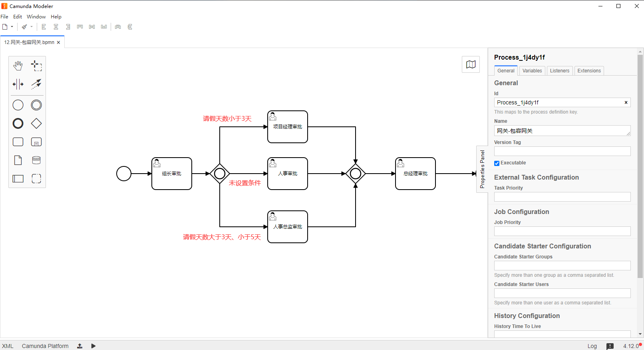Click Camunda Platform in status bar
This screenshot has width=644, height=350.
pos(45,346)
